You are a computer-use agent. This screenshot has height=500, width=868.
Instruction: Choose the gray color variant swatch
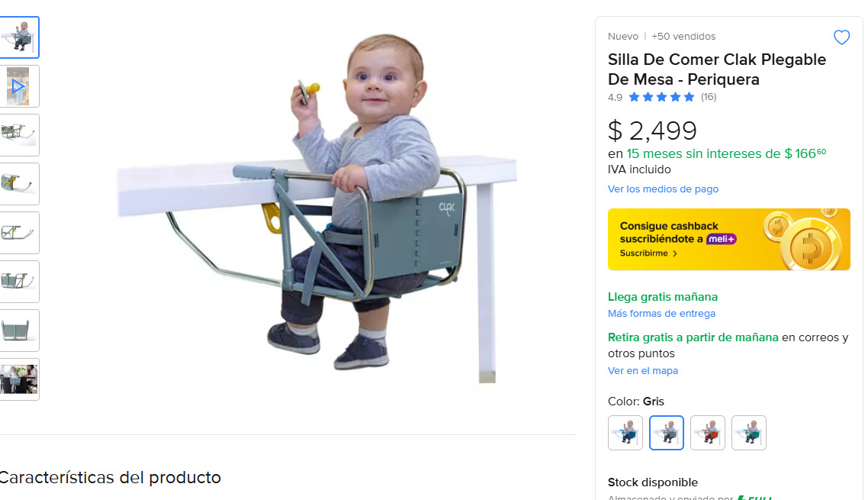pos(667,432)
